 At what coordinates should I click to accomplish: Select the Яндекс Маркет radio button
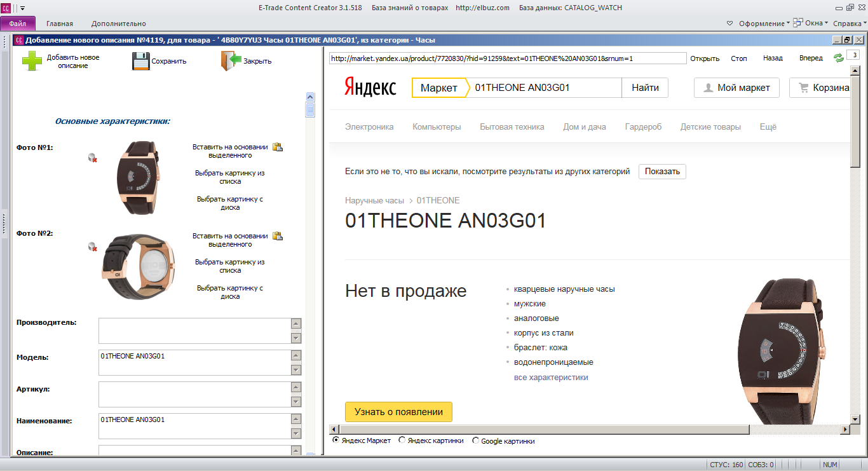336,440
